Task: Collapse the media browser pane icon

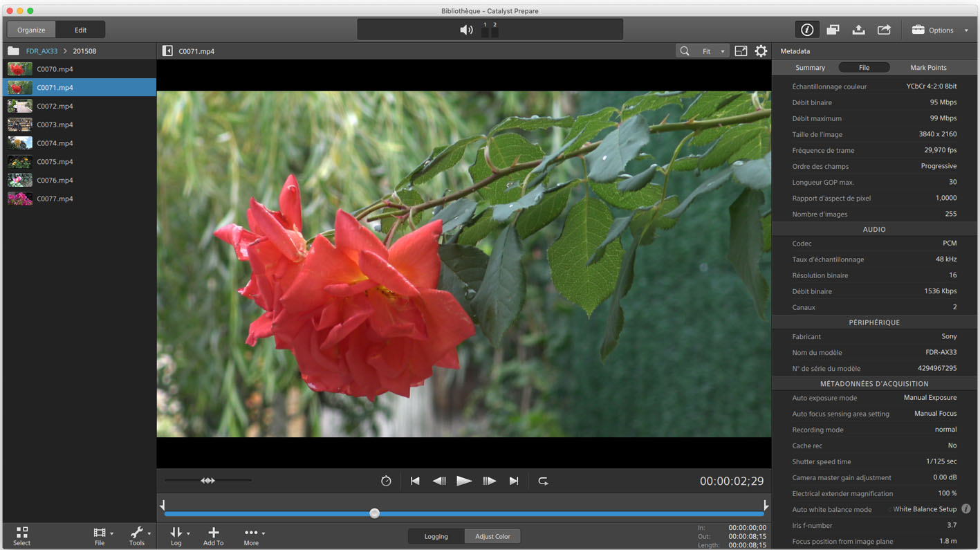Action: (x=167, y=51)
